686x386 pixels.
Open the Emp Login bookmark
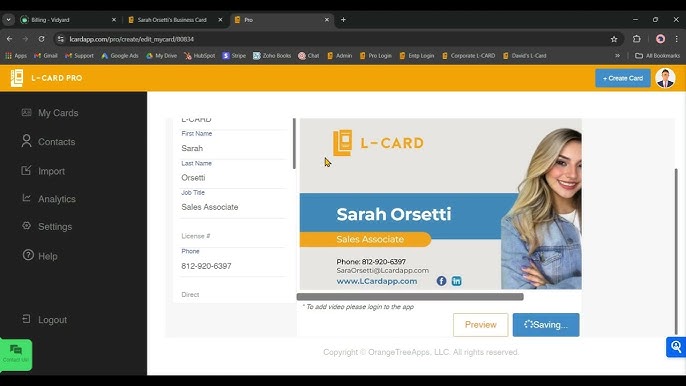(416, 56)
